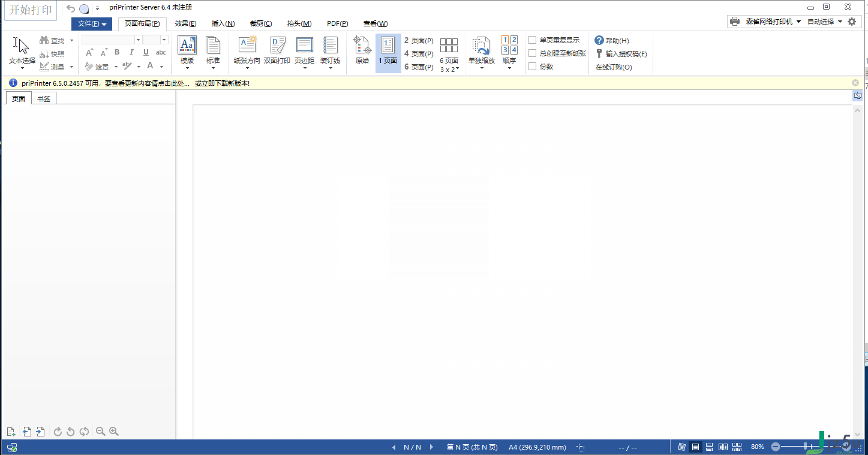The image size is (868, 455).
Task: Choose 4 页面(P) per sheet
Action: pos(419,54)
